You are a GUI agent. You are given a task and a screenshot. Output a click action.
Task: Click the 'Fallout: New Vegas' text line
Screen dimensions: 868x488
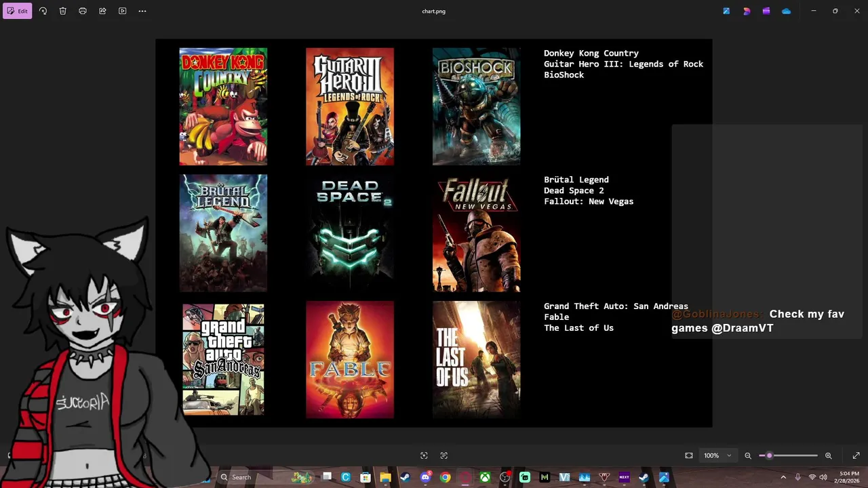(x=589, y=201)
